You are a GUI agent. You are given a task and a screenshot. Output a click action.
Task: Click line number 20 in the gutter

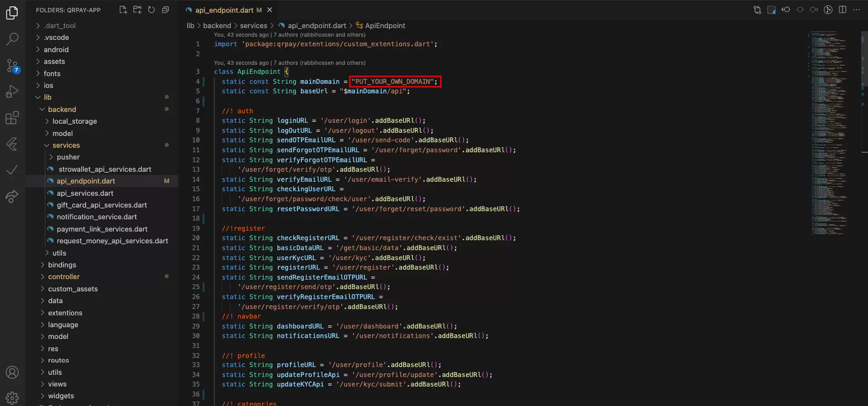(x=196, y=238)
